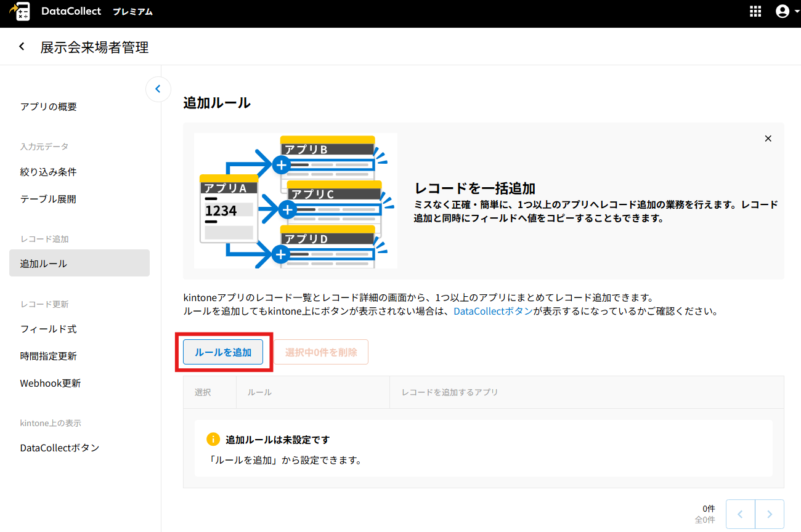Click the 全0件 count text

pyautogui.click(x=705, y=520)
